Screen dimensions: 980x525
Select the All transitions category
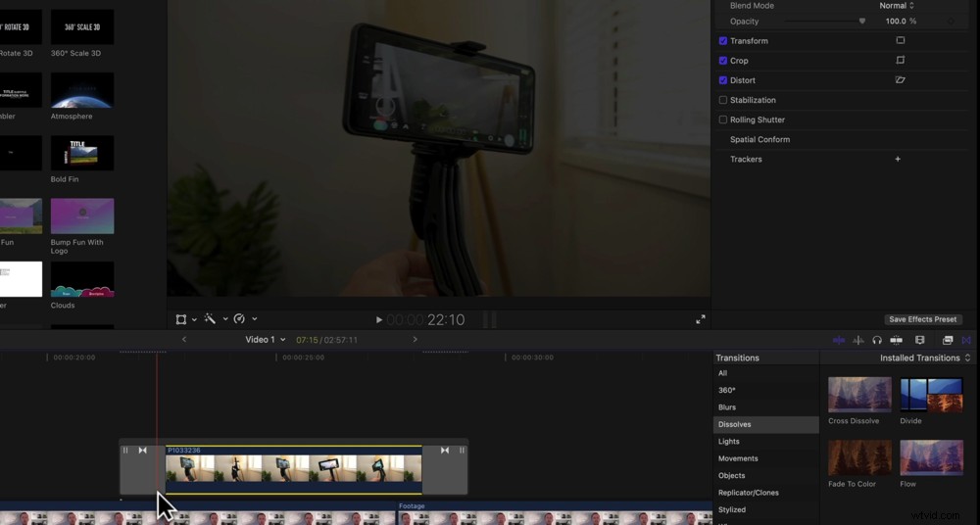click(765, 373)
